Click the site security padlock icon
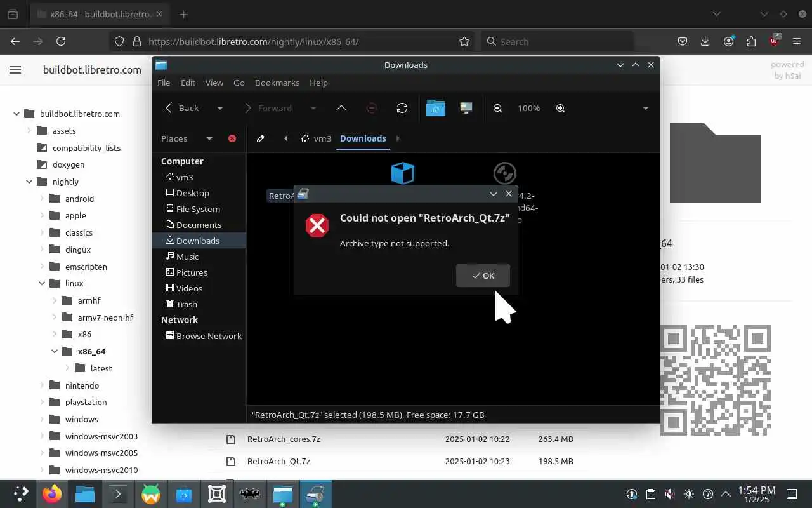 click(x=136, y=41)
